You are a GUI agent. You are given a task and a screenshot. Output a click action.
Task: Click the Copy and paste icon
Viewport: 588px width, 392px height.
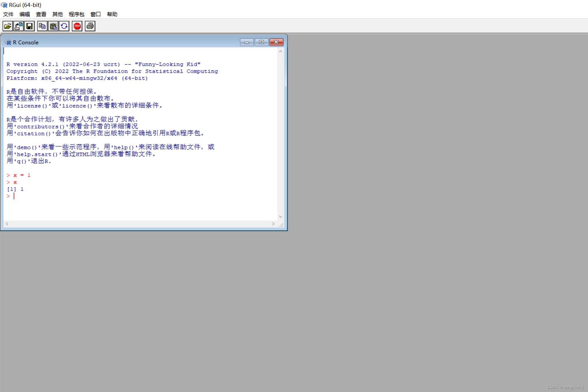pyautogui.click(x=64, y=26)
